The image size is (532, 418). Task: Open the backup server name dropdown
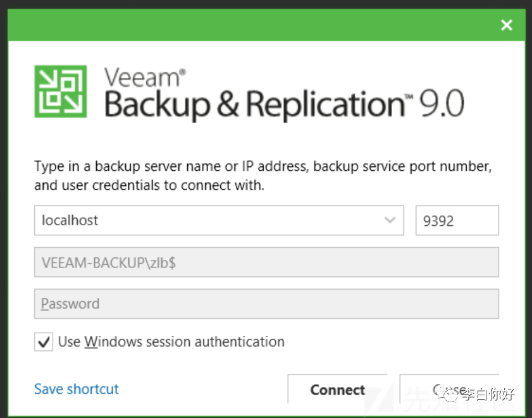point(390,220)
